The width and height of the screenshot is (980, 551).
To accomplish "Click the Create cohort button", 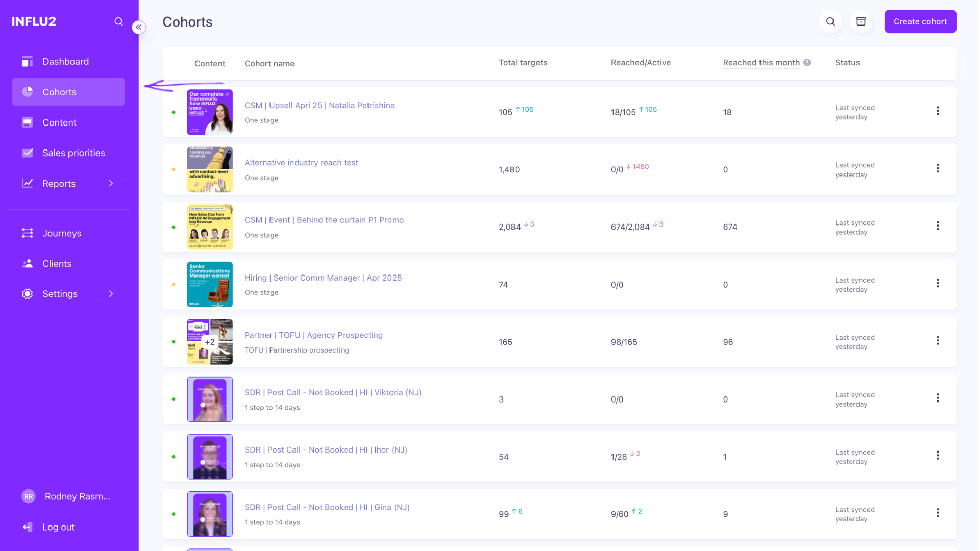I will coord(920,21).
